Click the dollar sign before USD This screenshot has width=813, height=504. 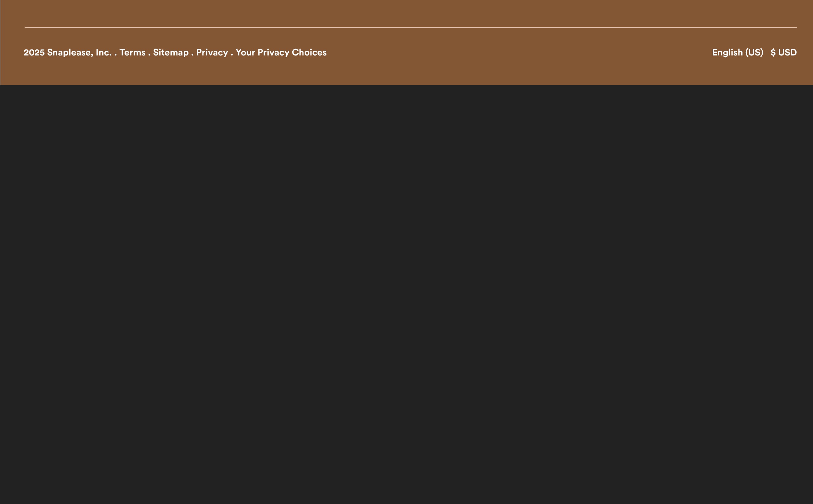click(773, 52)
